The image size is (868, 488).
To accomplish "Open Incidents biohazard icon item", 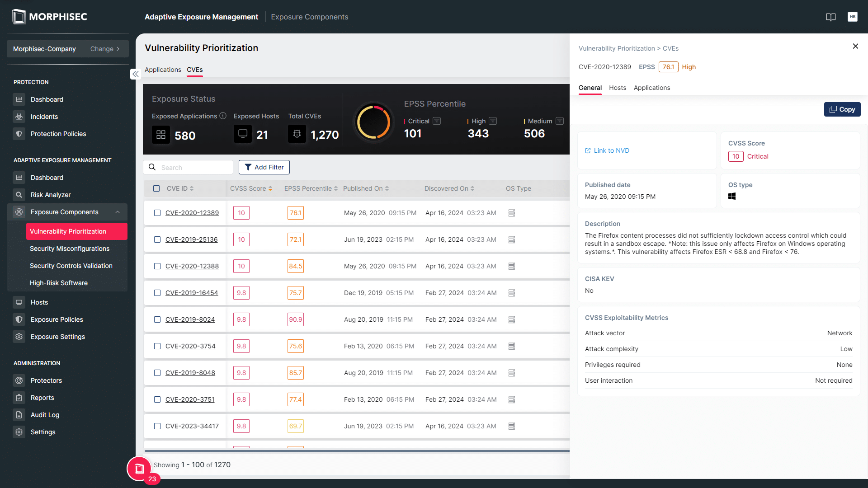I will click(44, 117).
